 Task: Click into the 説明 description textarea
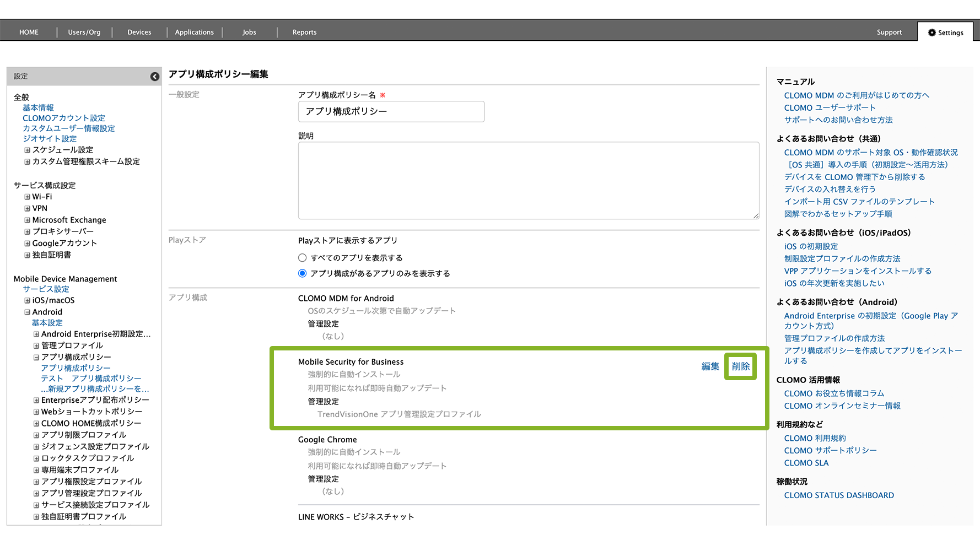528,180
